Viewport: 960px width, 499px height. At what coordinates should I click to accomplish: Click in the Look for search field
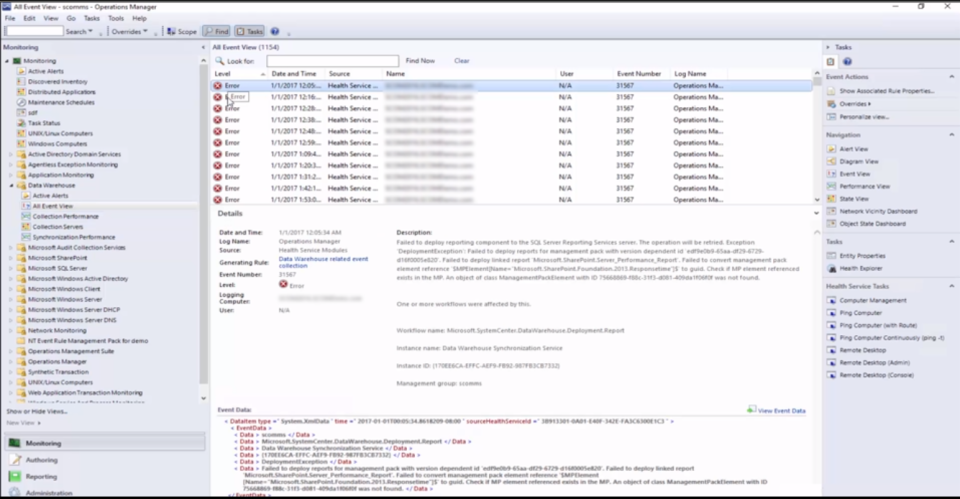coord(330,61)
